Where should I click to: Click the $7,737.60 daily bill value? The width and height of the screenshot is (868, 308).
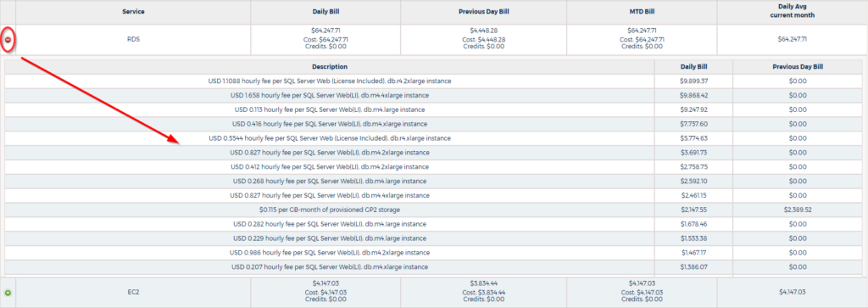[693, 124]
